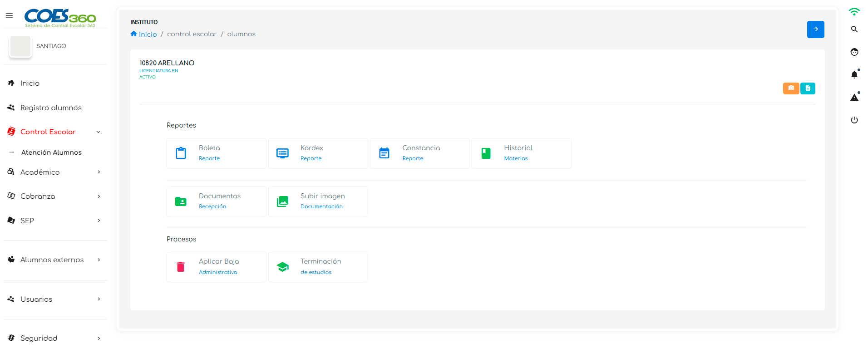Open the warning alerts triangle icon
868x363 pixels.
[x=854, y=97]
